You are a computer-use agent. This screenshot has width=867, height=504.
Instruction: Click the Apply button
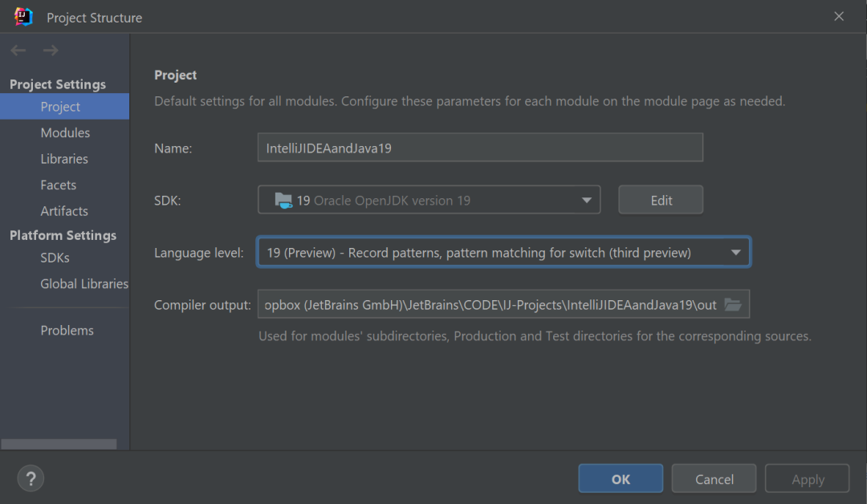click(808, 478)
